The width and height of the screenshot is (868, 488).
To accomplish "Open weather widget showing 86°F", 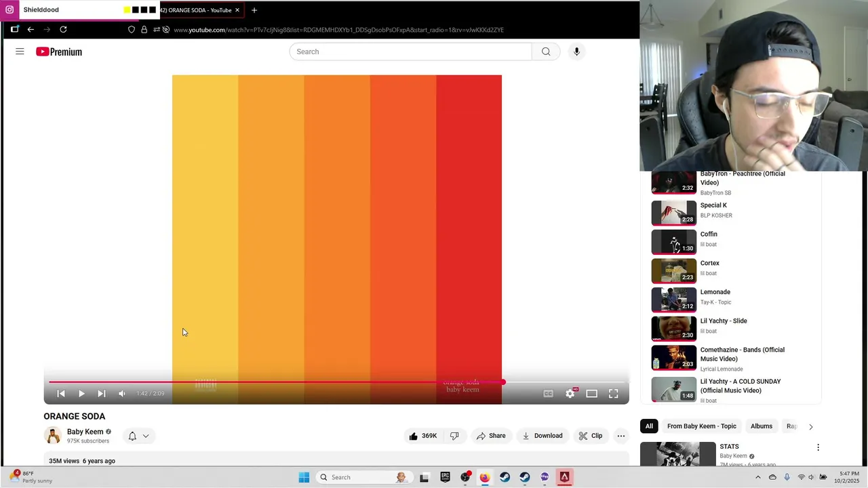I will tap(31, 477).
